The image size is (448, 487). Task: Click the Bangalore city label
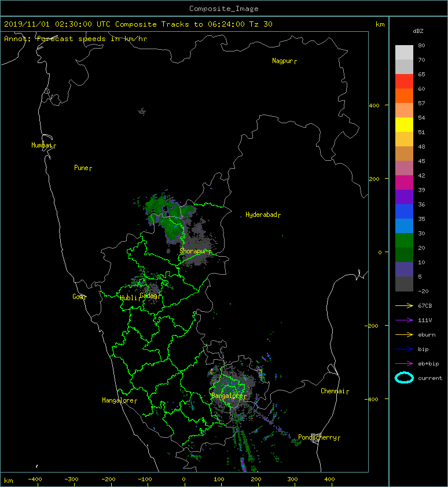point(229,396)
